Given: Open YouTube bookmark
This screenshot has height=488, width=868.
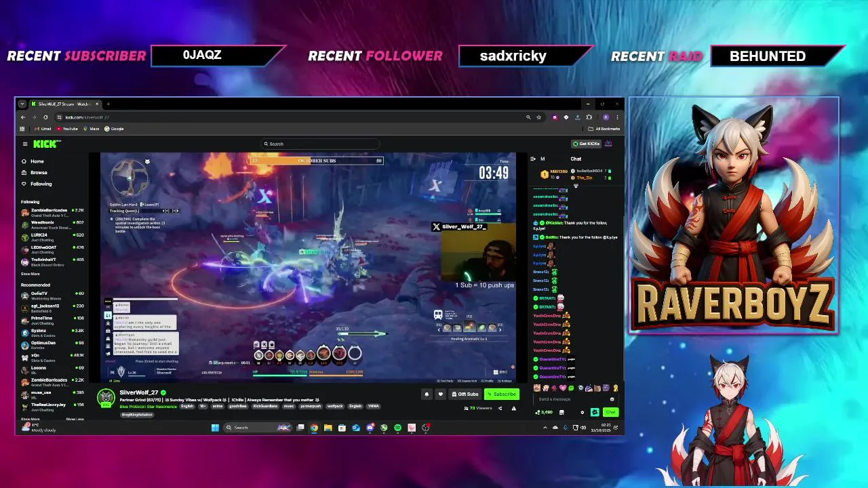Looking at the screenshot, I should (x=67, y=129).
